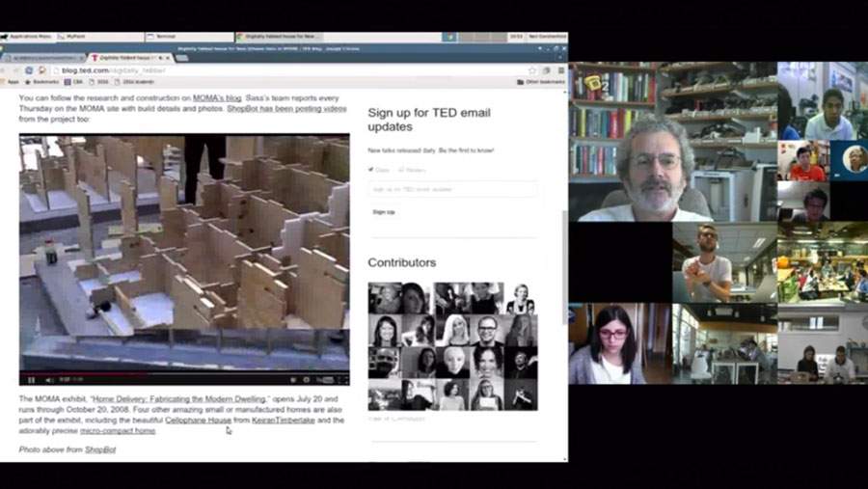Expand the Other bookmarks folder
This screenshot has height=489, width=868.
pyautogui.click(x=541, y=82)
